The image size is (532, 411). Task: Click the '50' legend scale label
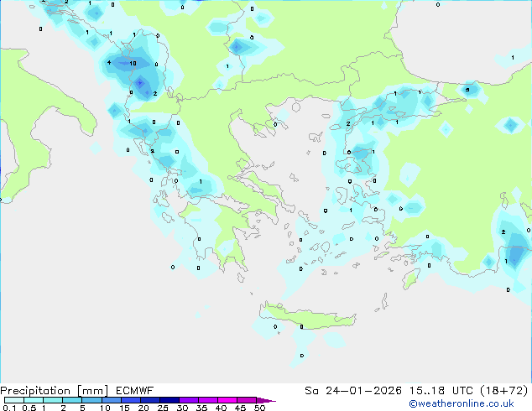pyautogui.click(x=259, y=408)
